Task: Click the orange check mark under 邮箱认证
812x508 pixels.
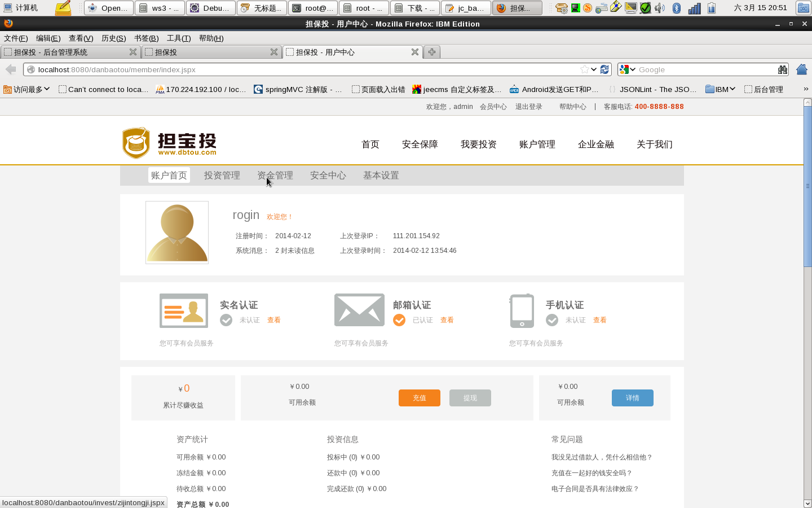Action: click(399, 320)
